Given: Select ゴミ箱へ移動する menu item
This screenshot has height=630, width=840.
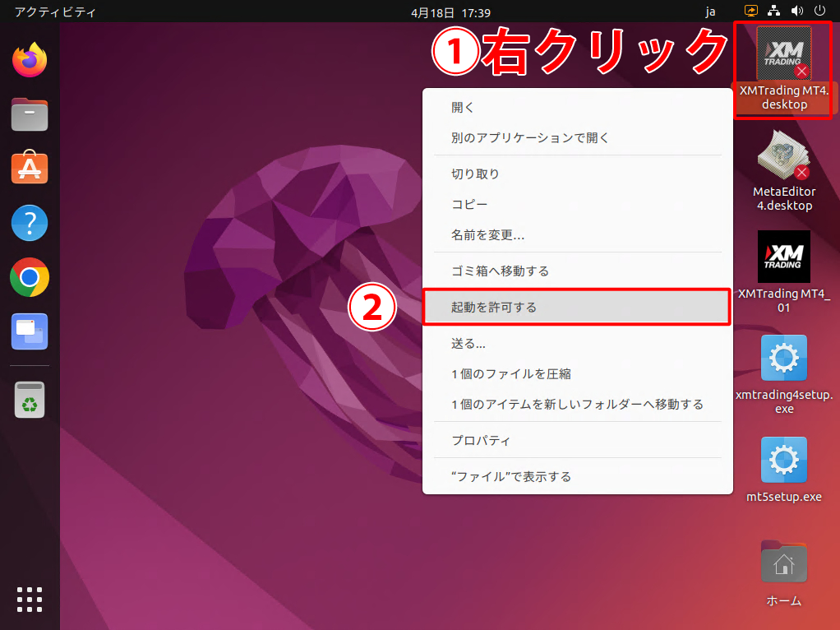Looking at the screenshot, I should [500, 271].
